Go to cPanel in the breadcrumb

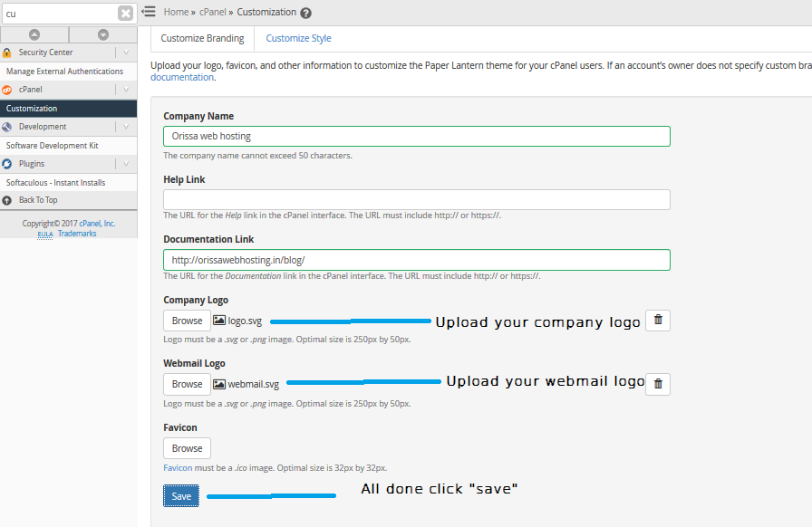[x=213, y=12]
